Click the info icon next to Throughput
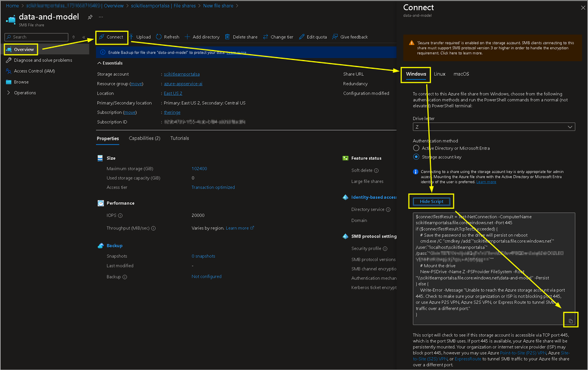This screenshot has height=370, width=588. coord(154,228)
